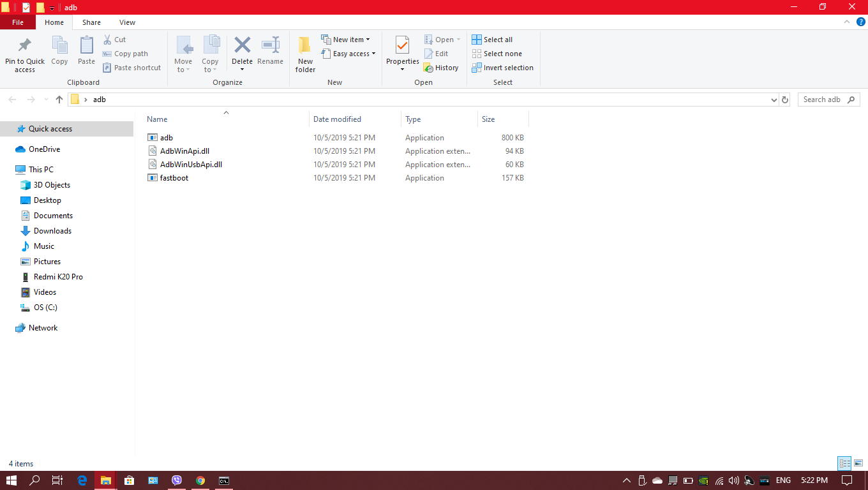Open the View ribbon tab

point(127,22)
